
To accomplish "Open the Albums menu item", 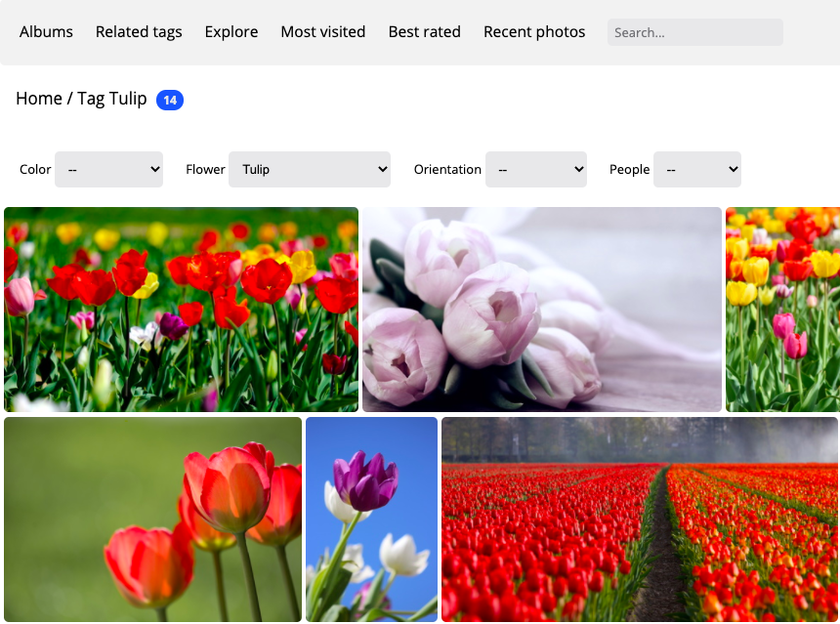I will coord(46,32).
